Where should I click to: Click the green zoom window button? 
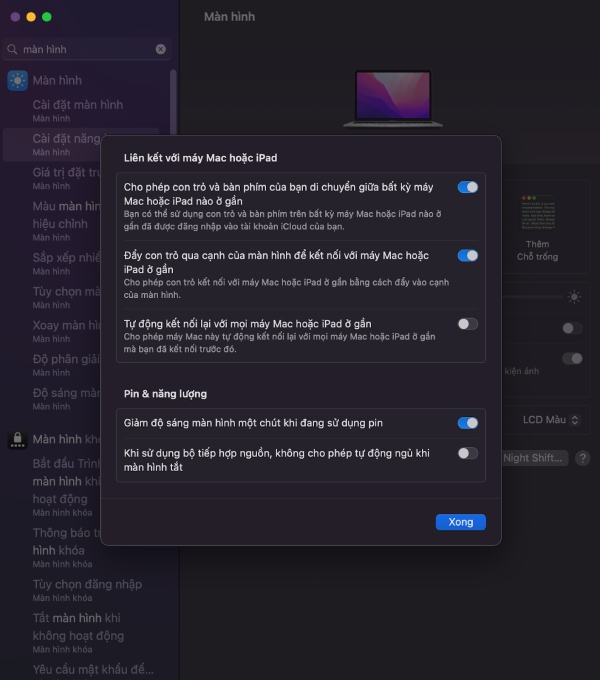coord(47,17)
